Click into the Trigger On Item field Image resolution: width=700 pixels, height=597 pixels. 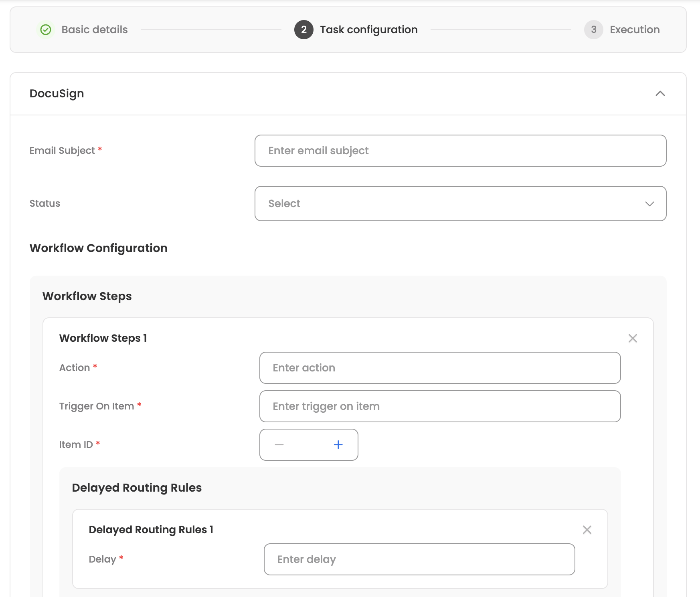440,406
